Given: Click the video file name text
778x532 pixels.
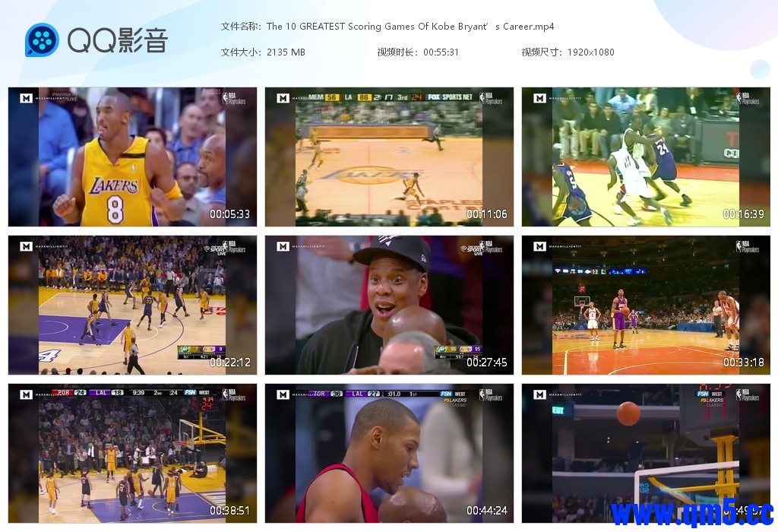Looking at the screenshot, I should [410, 27].
